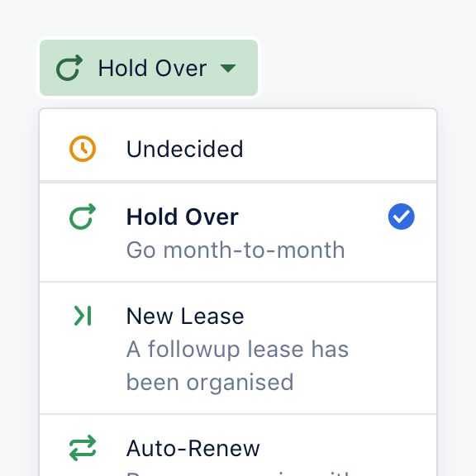This screenshot has height=476, width=476.
Task: Pick the Auto-Renew option
Action: click(238, 445)
